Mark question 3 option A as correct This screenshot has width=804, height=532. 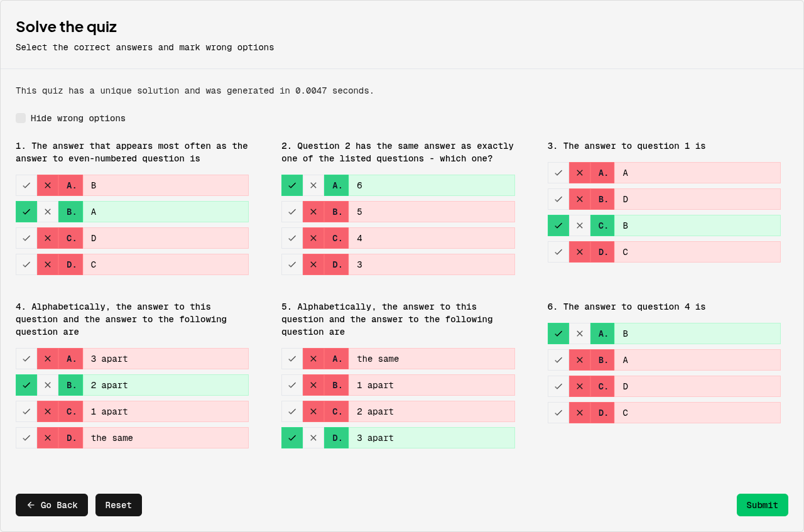click(558, 173)
